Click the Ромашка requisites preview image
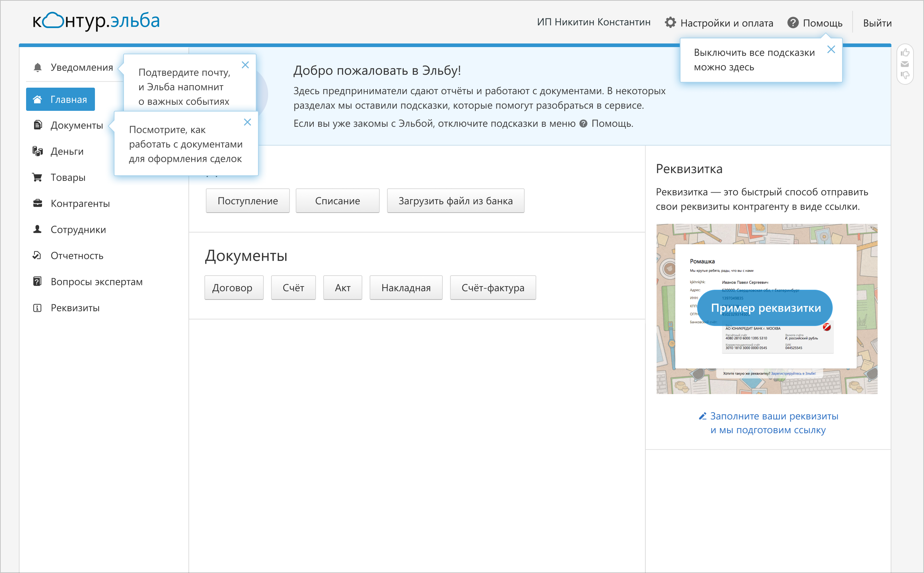The height and width of the screenshot is (573, 924). click(767, 309)
